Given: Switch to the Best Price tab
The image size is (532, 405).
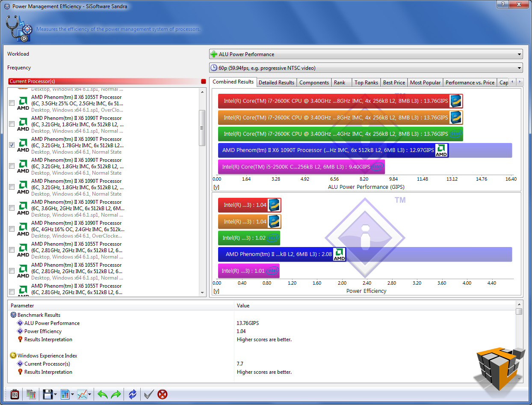Looking at the screenshot, I should [x=394, y=83].
